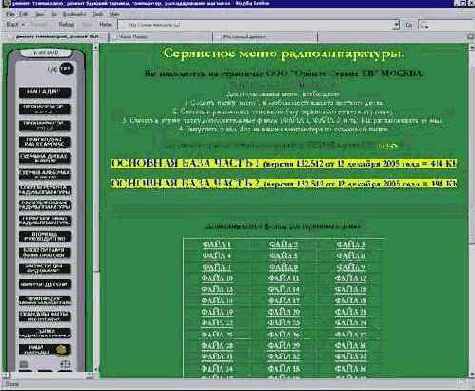The image size is (475, 391).
Task: Open the ФАЙЛ 12 download link
Action: (x=350, y=278)
